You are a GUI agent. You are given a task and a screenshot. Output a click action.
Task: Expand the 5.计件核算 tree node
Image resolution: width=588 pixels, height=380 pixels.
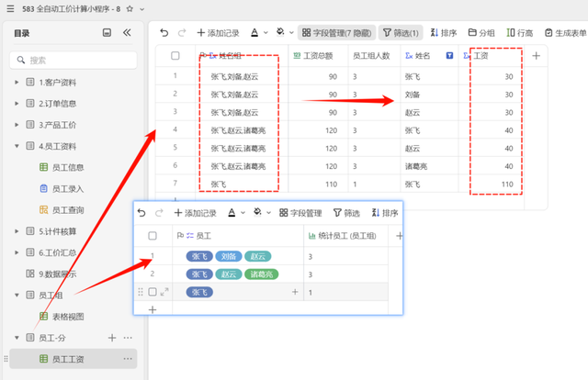17,231
